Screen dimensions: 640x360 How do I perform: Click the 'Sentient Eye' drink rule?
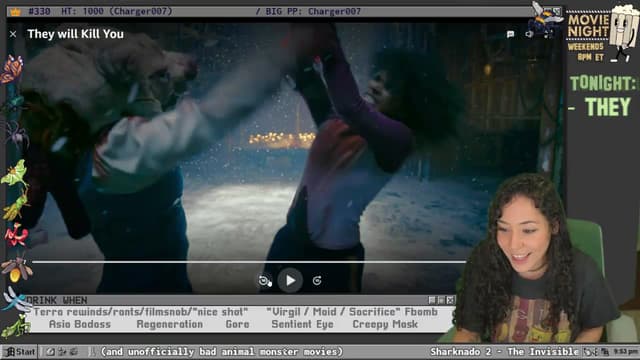[302, 324]
